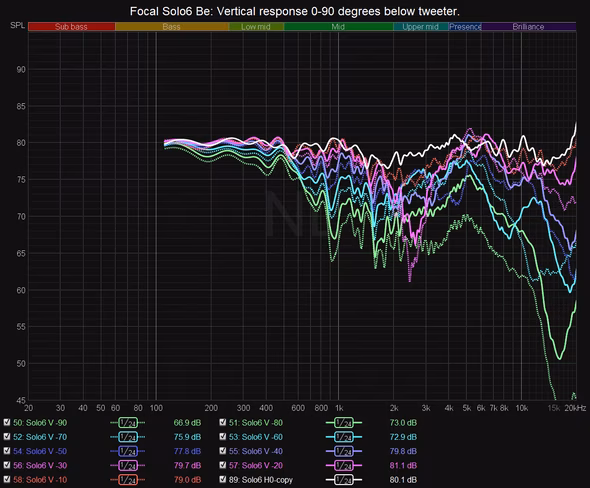Screen dimensions: 590x488
Task: Toggle the 53: Solo6 V -60 checkbox
Action: [x=223, y=436]
